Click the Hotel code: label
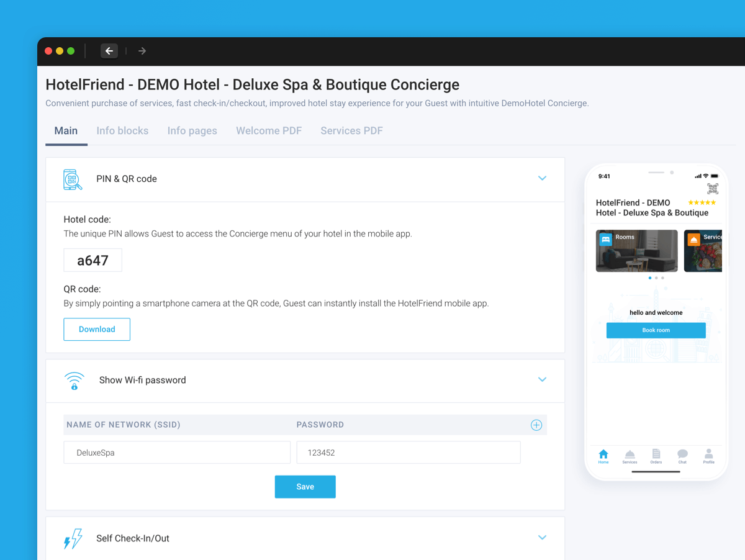745x560 pixels. pyautogui.click(x=88, y=219)
